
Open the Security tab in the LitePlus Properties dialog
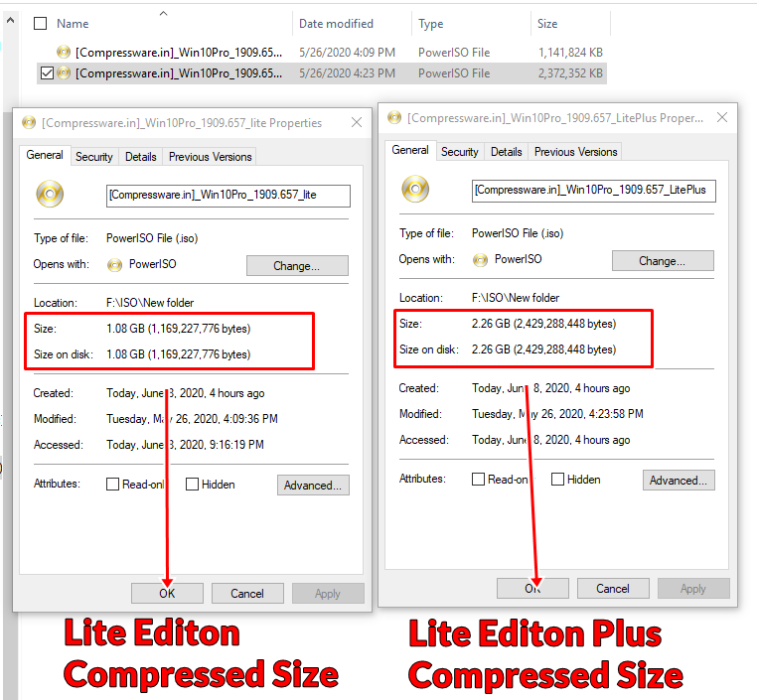click(460, 152)
